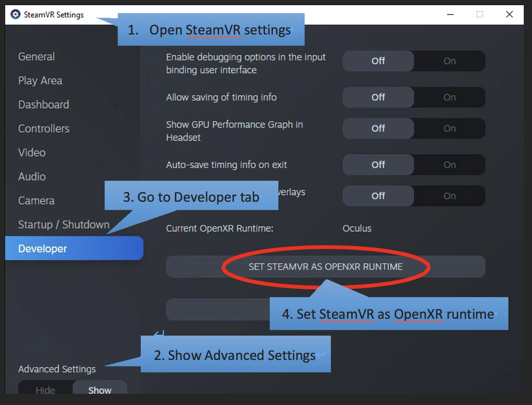Click the 'SteamVR Settings' window title

pyautogui.click(x=54, y=15)
